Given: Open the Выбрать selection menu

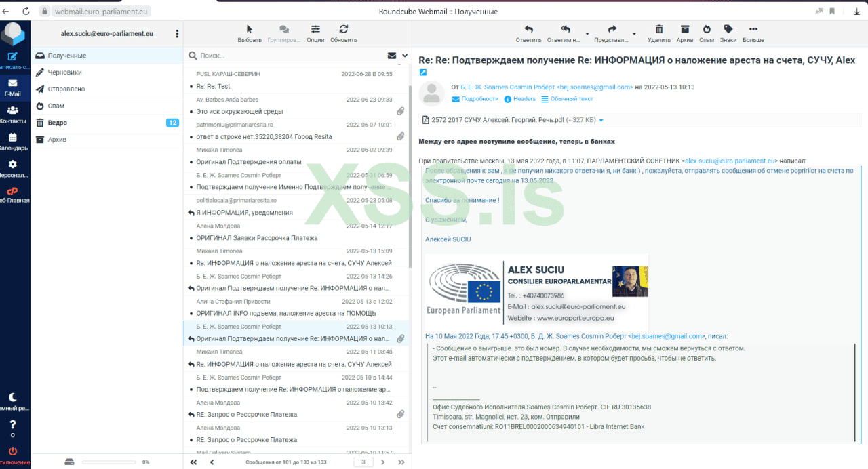Looking at the screenshot, I should [250, 33].
